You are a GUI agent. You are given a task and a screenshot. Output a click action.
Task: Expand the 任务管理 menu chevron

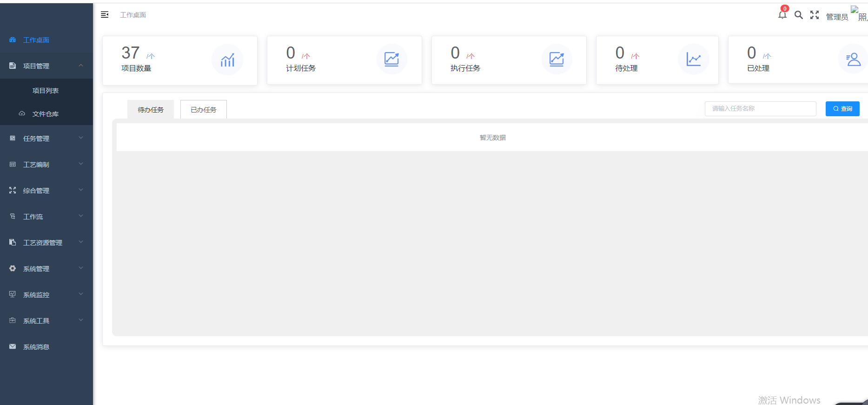tap(81, 138)
